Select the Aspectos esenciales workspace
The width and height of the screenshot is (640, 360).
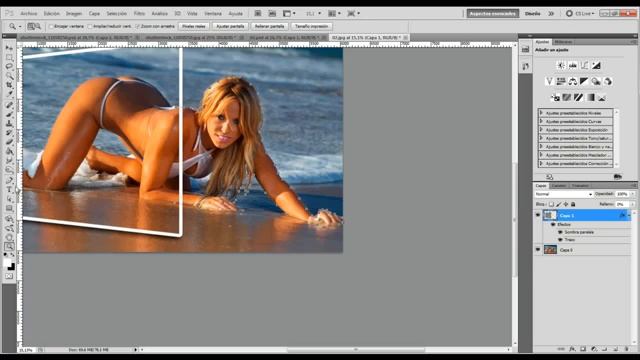493,13
